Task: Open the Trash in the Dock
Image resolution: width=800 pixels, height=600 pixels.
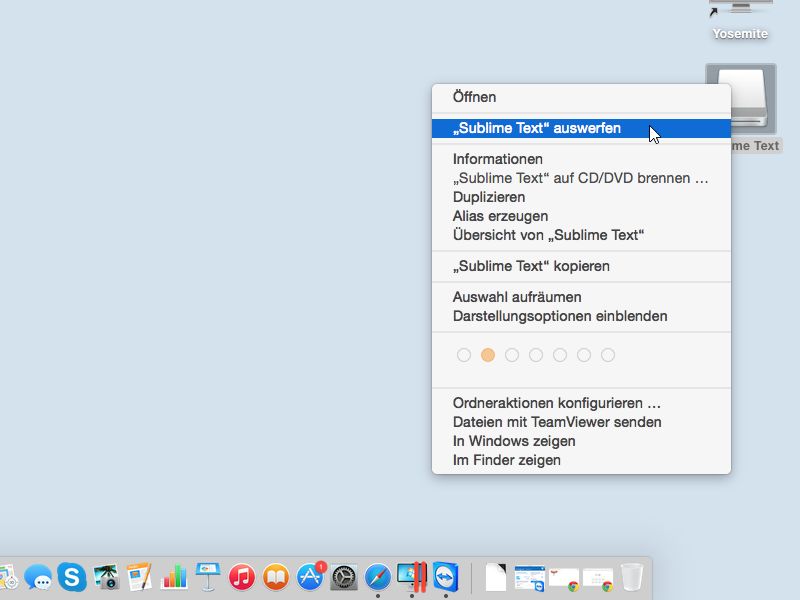Action: [632, 577]
